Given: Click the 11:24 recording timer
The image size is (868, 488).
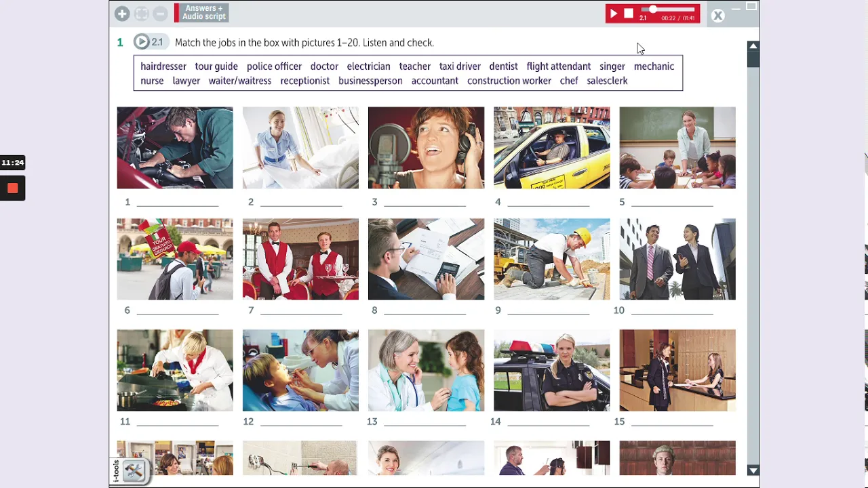Looking at the screenshot, I should [12, 163].
